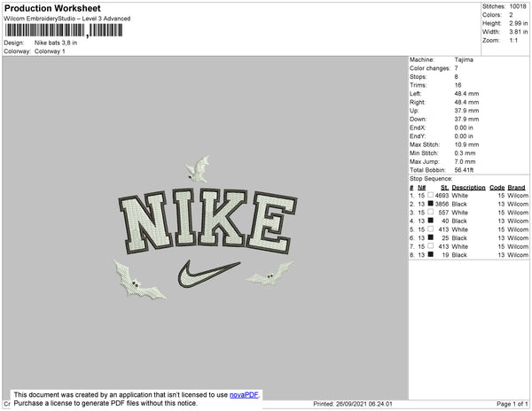Click the 'Stops:' label

pyautogui.click(x=418, y=76)
